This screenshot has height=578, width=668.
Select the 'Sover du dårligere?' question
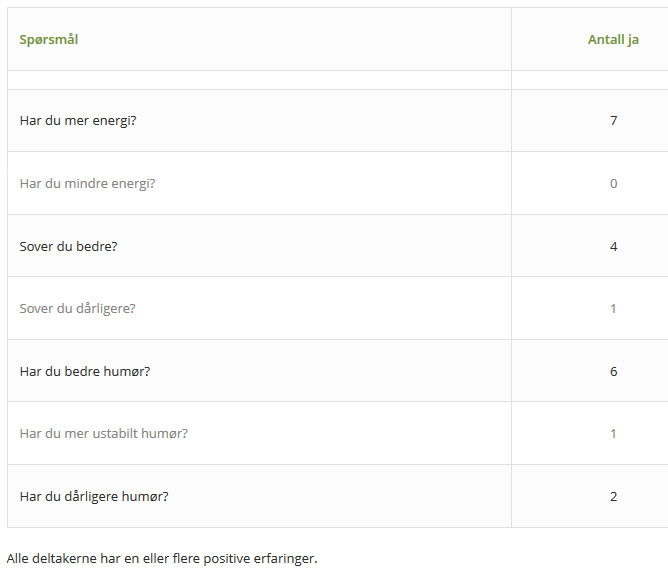pyautogui.click(x=78, y=308)
